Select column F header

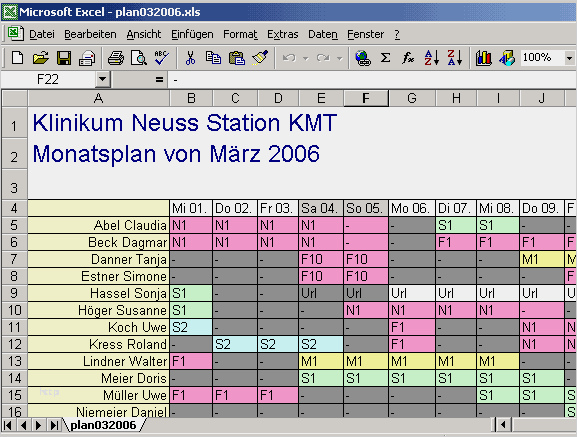click(366, 98)
